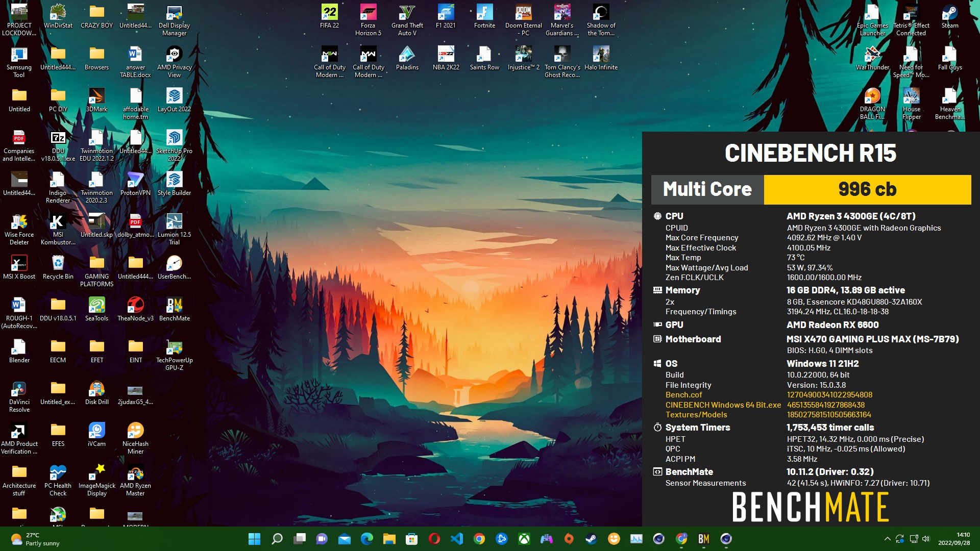Open the Paladins desktop icon
The width and height of the screenshot is (980, 551).
pos(407,58)
